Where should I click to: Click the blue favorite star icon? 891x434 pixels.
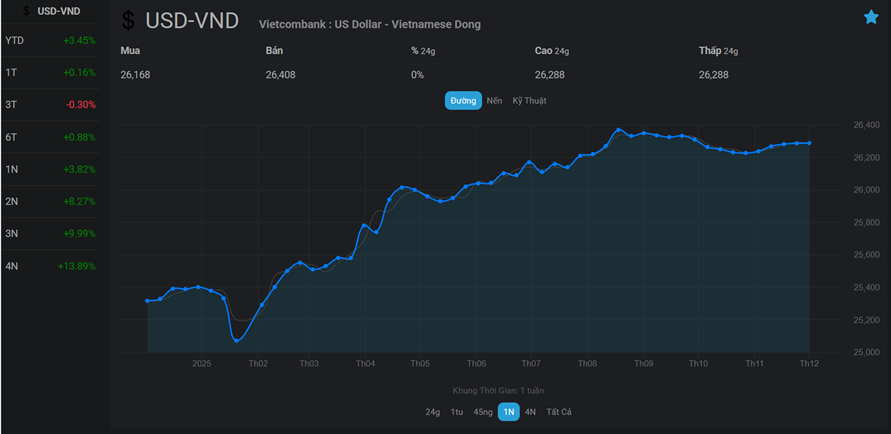coord(871,17)
